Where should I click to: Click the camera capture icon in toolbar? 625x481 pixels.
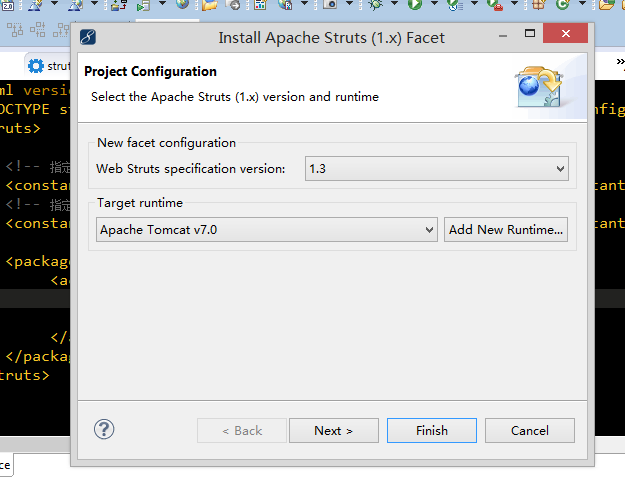point(330,4)
